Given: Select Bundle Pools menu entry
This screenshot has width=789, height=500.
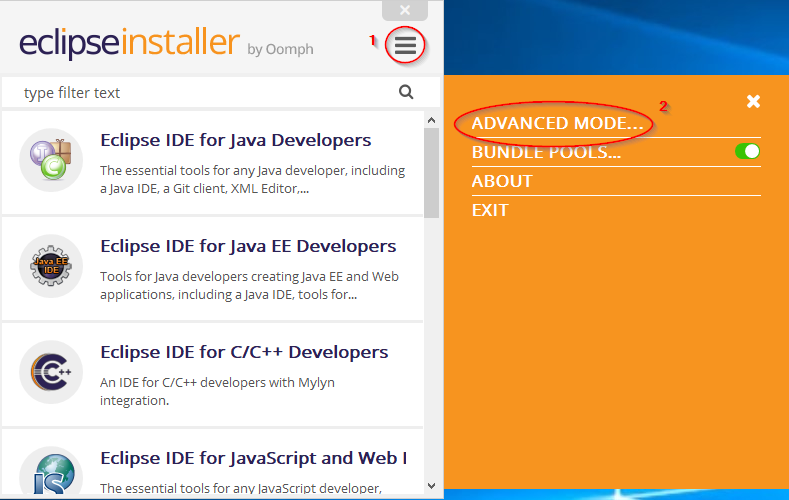Looking at the screenshot, I should click(546, 152).
